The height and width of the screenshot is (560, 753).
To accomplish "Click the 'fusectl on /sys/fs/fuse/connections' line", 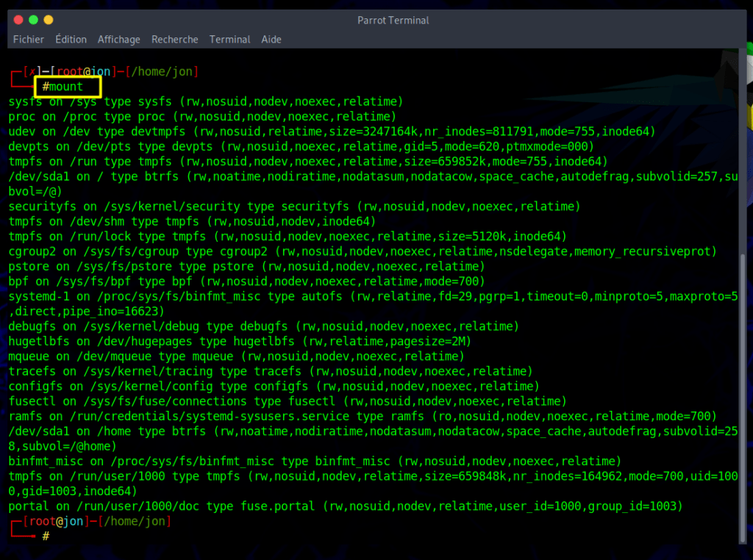I will (x=288, y=401).
